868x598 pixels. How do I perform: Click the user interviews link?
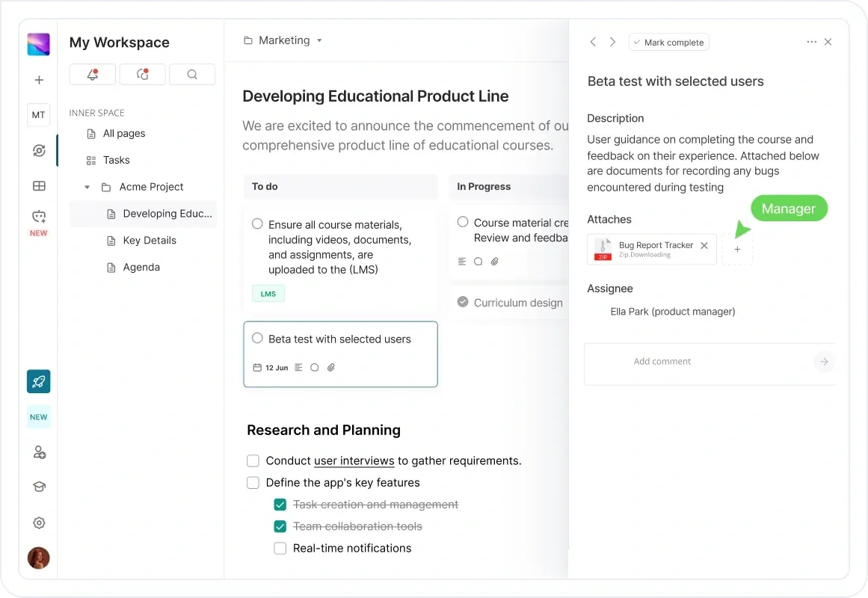click(x=354, y=460)
